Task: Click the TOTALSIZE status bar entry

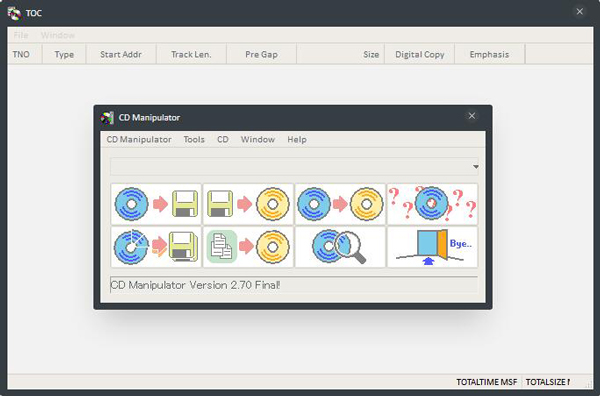Action: pos(548,382)
